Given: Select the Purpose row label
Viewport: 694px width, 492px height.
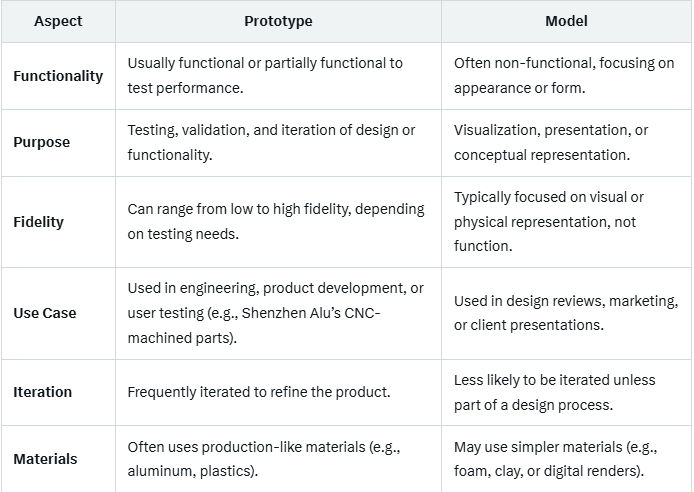Looking at the screenshot, I should coord(42,142).
